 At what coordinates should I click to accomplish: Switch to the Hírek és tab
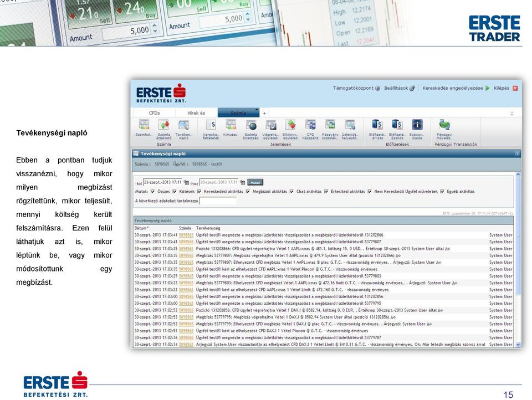(x=196, y=113)
